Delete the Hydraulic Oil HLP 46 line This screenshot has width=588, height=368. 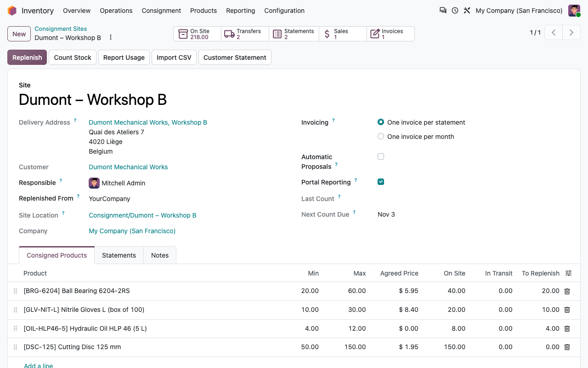coord(567,329)
